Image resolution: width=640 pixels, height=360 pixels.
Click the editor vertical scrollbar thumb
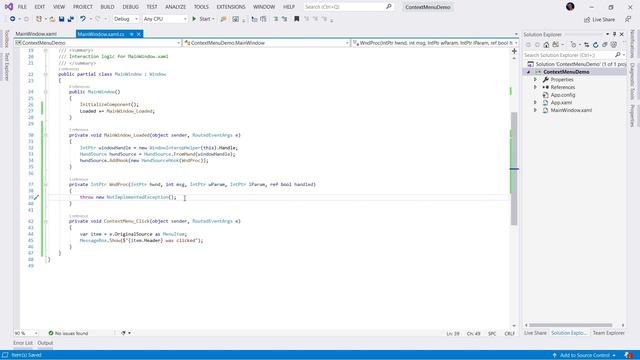514,168
